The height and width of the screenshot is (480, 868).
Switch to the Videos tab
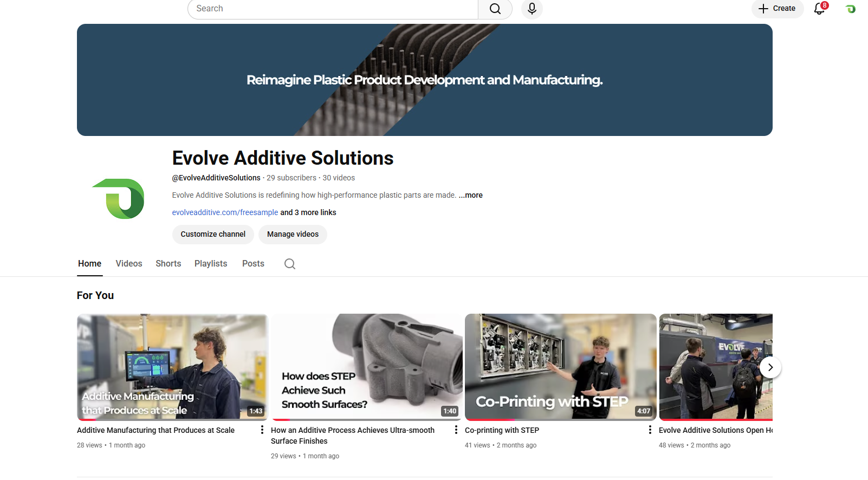click(129, 264)
